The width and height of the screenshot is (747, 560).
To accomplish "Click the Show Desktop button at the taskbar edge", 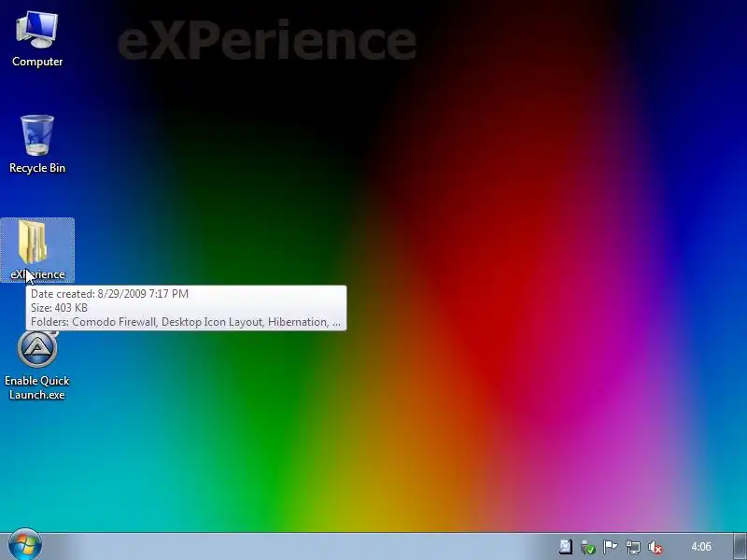I will (740, 546).
